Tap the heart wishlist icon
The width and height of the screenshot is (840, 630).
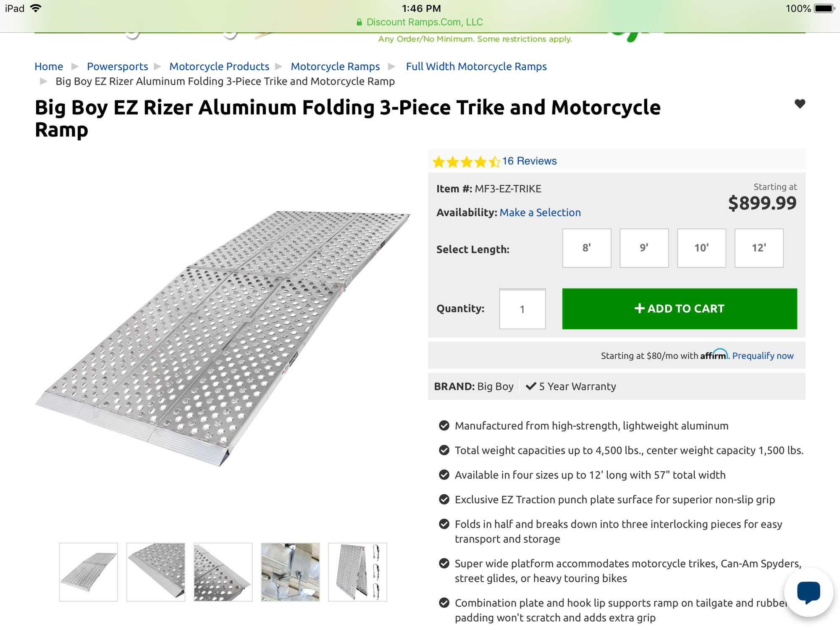pos(800,104)
